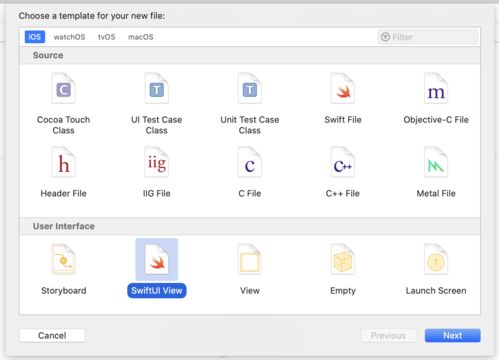Click the Metal File label
500x360 pixels.
click(436, 193)
